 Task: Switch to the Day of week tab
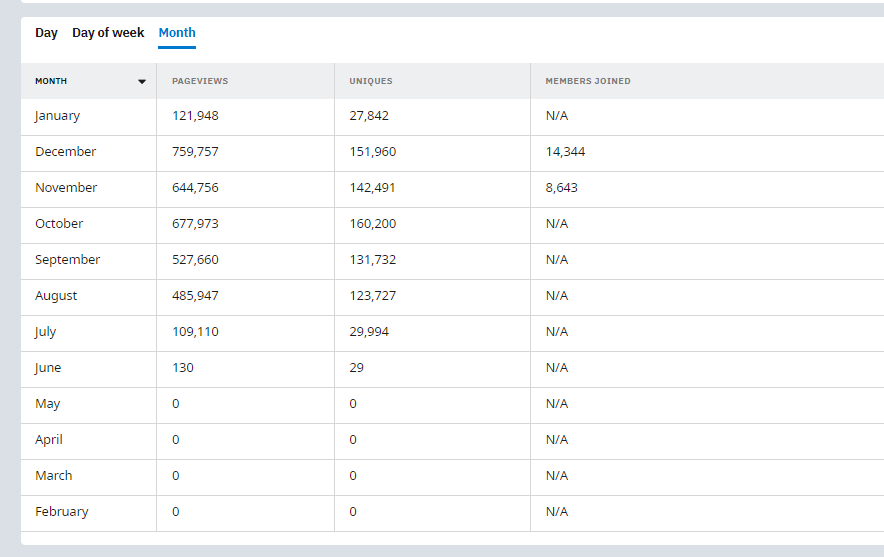[x=108, y=33]
